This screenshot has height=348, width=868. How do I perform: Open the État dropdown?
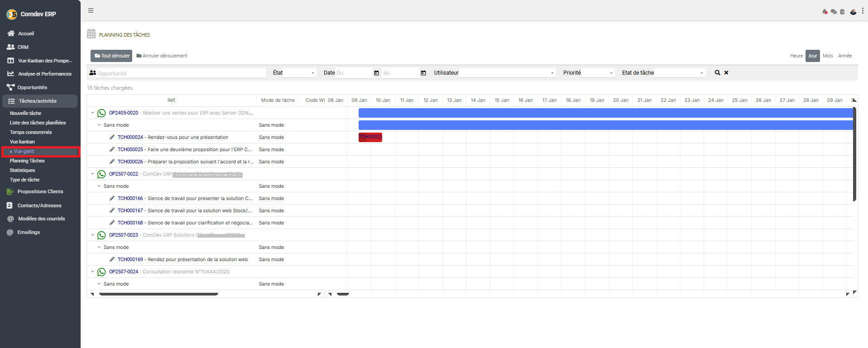299,73
